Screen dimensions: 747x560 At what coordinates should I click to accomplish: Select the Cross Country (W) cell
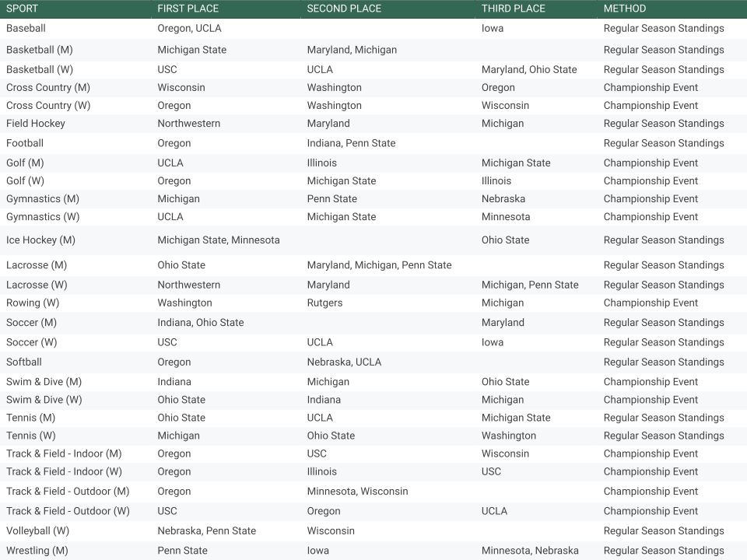point(48,105)
